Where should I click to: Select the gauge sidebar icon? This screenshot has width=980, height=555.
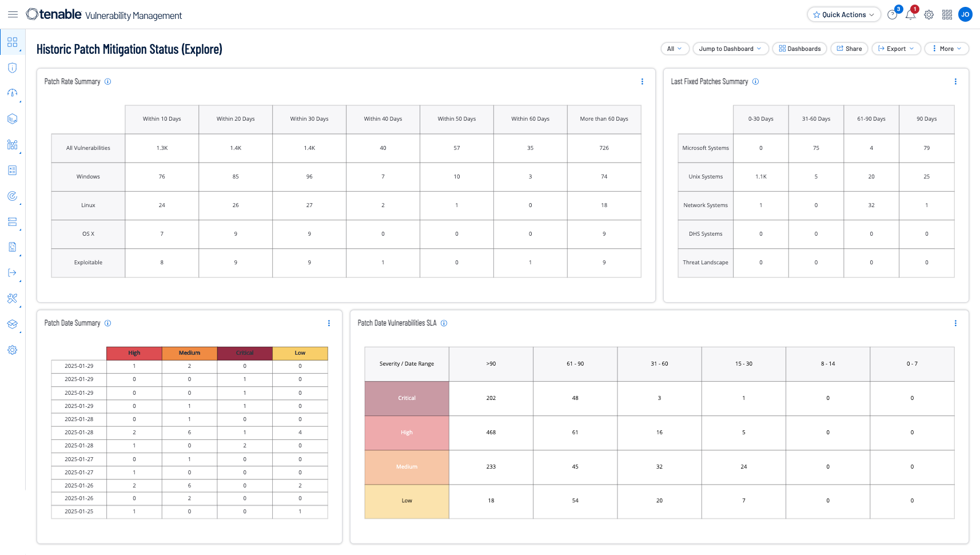(x=13, y=93)
